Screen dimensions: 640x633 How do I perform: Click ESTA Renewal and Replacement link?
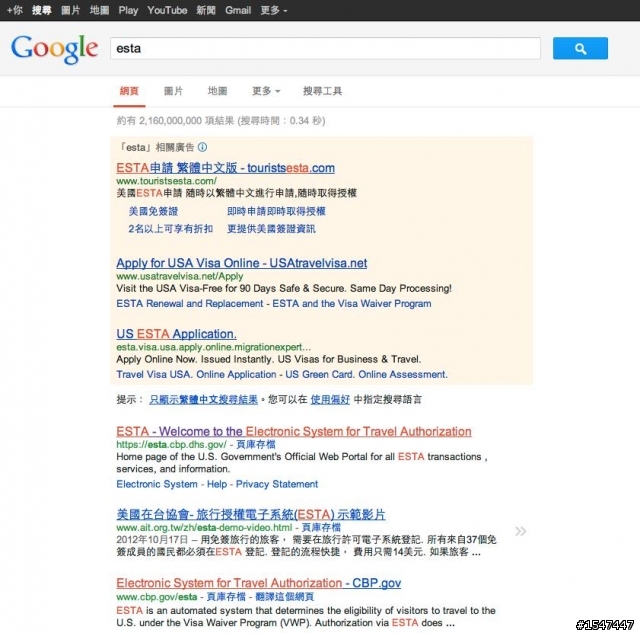click(190, 304)
